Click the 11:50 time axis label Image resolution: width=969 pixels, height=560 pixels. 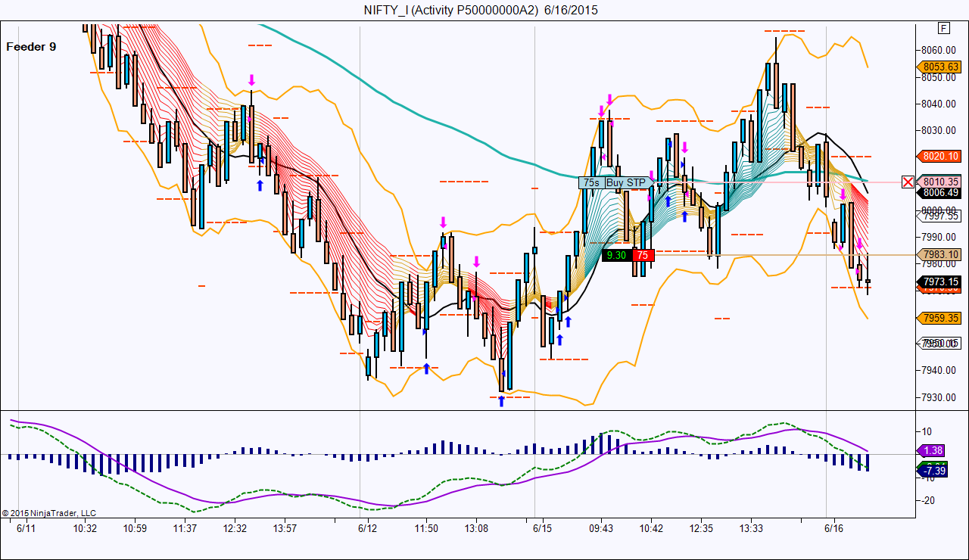[x=426, y=528]
